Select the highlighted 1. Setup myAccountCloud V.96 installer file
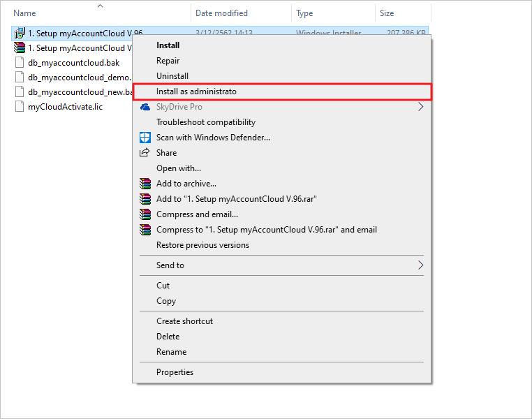The height and width of the screenshot is (419, 532). [x=85, y=33]
